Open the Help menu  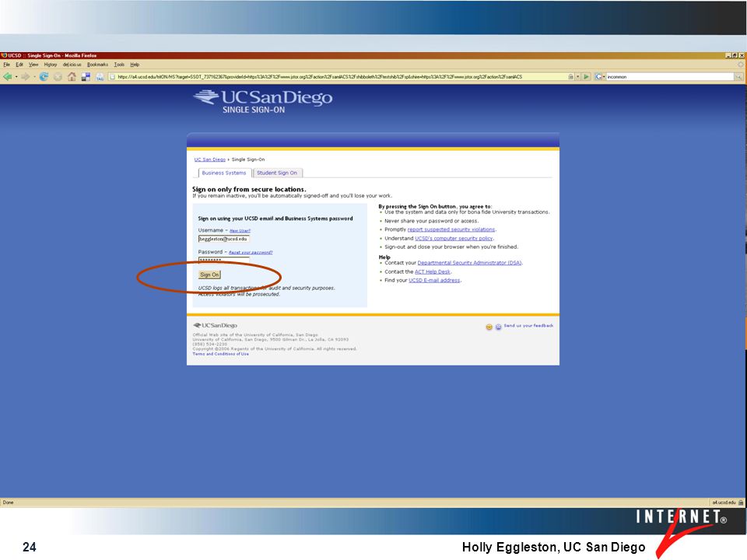[135, 65]
